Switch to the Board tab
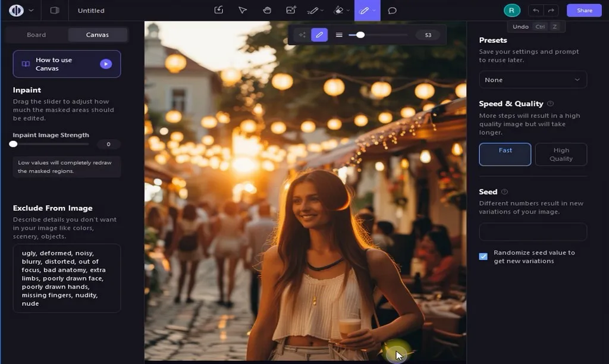This screenshot has width=609, height=364. coord(36,34)
